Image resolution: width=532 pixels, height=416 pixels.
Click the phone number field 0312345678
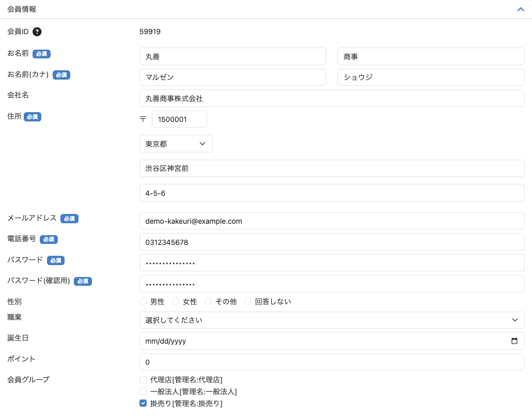click(x=332, y=242)
